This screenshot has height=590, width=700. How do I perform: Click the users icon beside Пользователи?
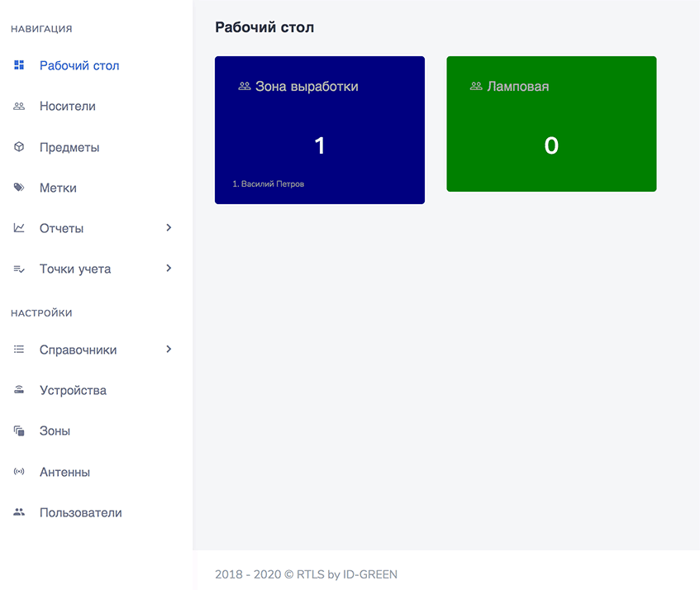(x=19, y=512)
